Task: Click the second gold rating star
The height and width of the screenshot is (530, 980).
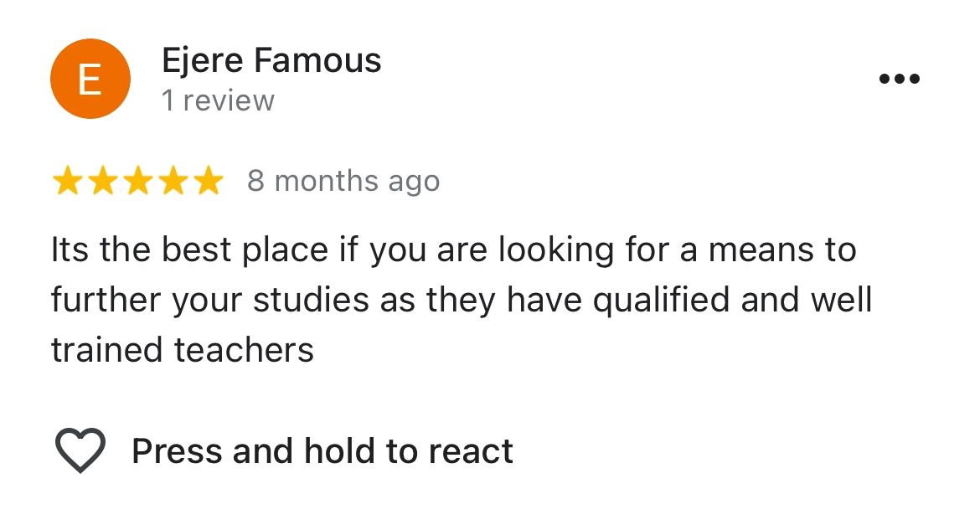Action: (x=102, y=181)
